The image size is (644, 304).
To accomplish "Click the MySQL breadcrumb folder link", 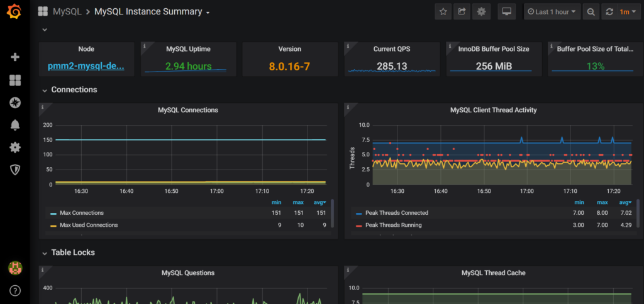I will click(x=67, y=11).
